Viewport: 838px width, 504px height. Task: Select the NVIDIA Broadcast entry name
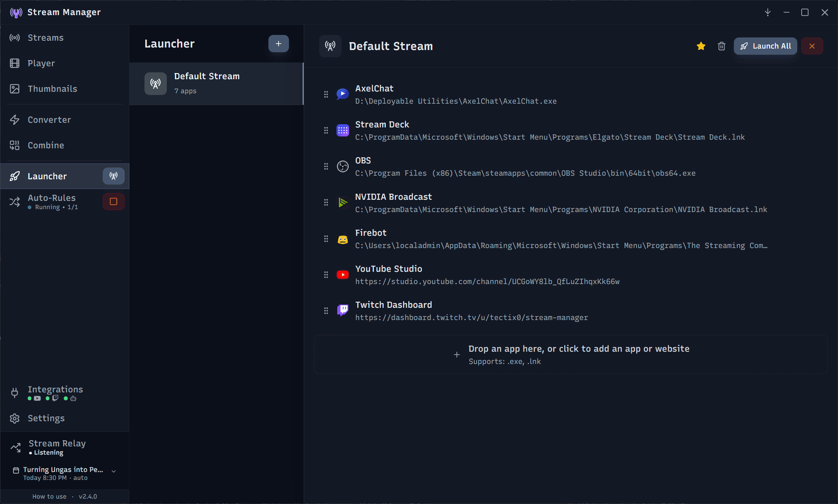tap(393, 197)
